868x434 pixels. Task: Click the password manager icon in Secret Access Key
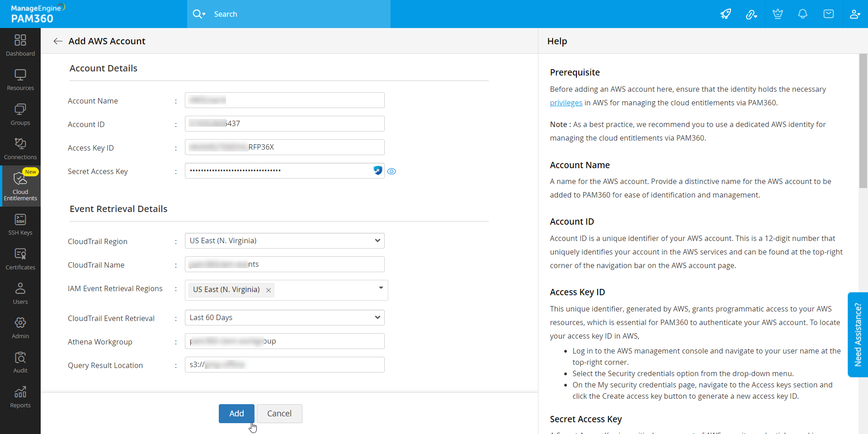click(x=378, y=170)
